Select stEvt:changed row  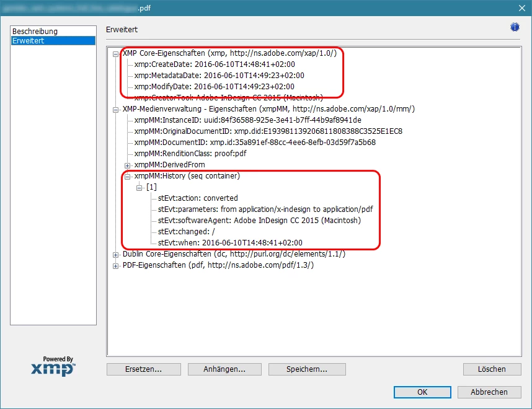(186, 232)
